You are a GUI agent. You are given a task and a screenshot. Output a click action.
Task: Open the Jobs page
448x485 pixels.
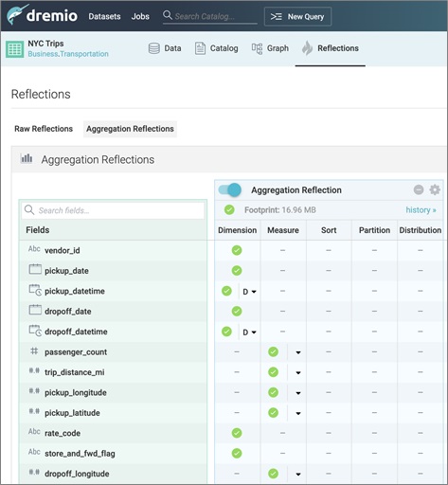click(x=140, y=16)
